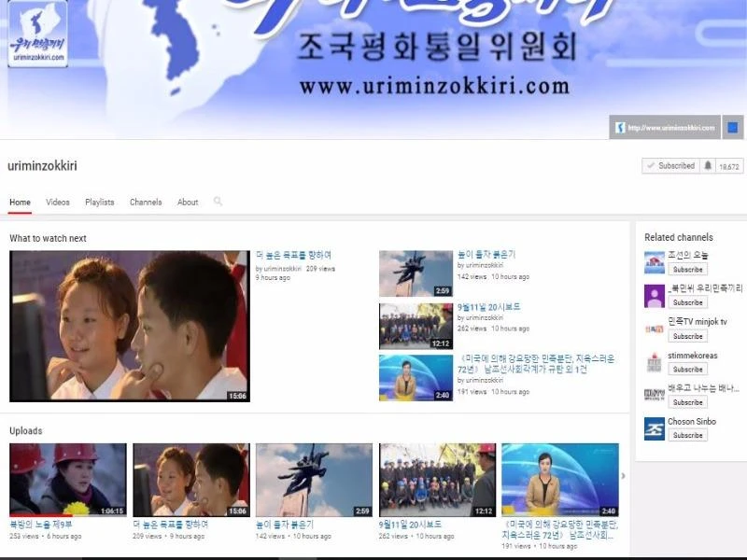Play the 2:40 news anchor video in watch next
This screenshot has width=747, height=560.
coord(416,378)
